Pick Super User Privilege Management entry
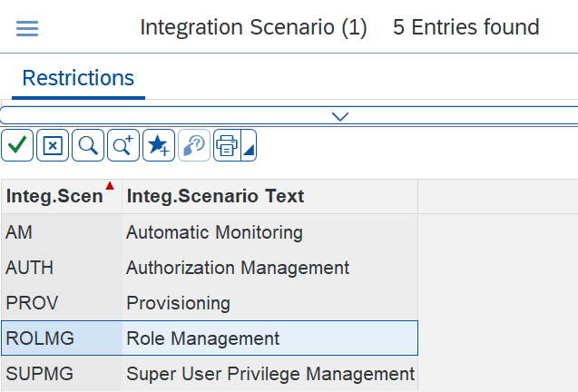Screen dimensions: 578x392 [x=269, y=373]
